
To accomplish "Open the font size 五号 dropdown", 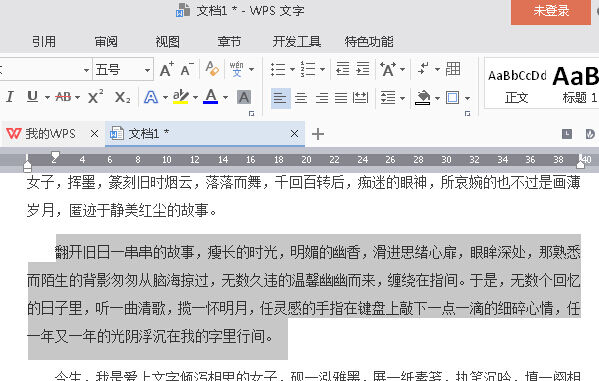I will (147, 70).
